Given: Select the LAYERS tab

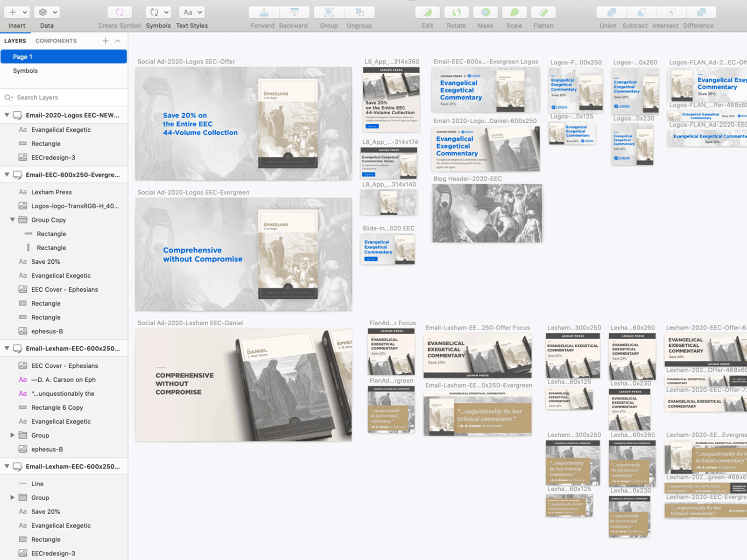Looking at the screenshot, I should coord(15,41).
